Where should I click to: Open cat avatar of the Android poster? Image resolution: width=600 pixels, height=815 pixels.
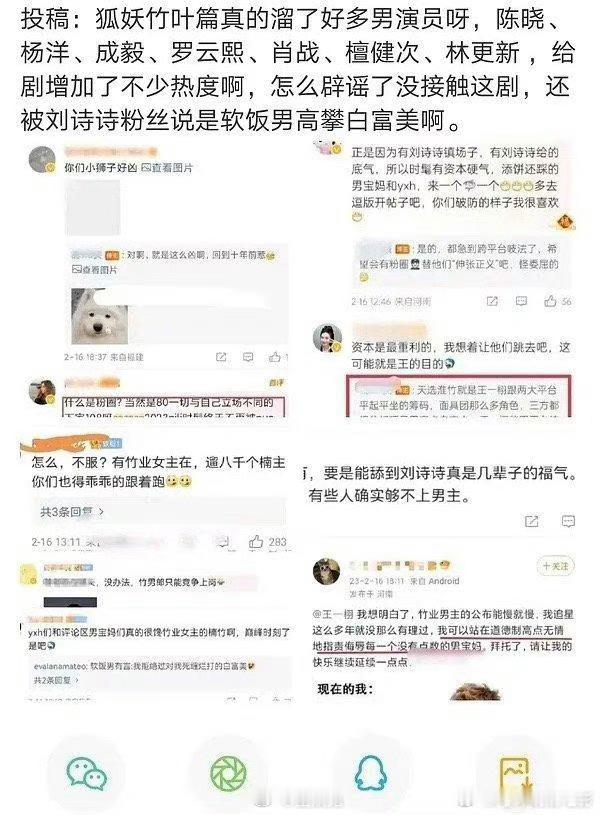tap(327, 571)
